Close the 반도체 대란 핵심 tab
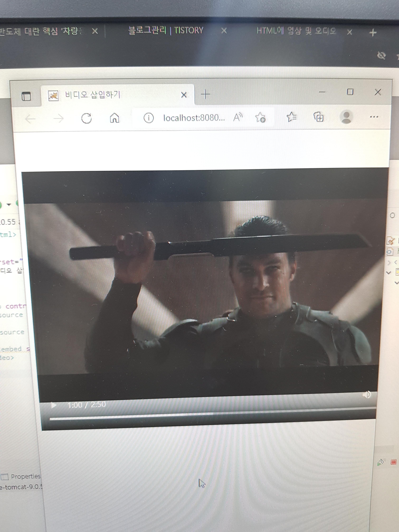This screenshot has width=399, height=532. point(95,31)
